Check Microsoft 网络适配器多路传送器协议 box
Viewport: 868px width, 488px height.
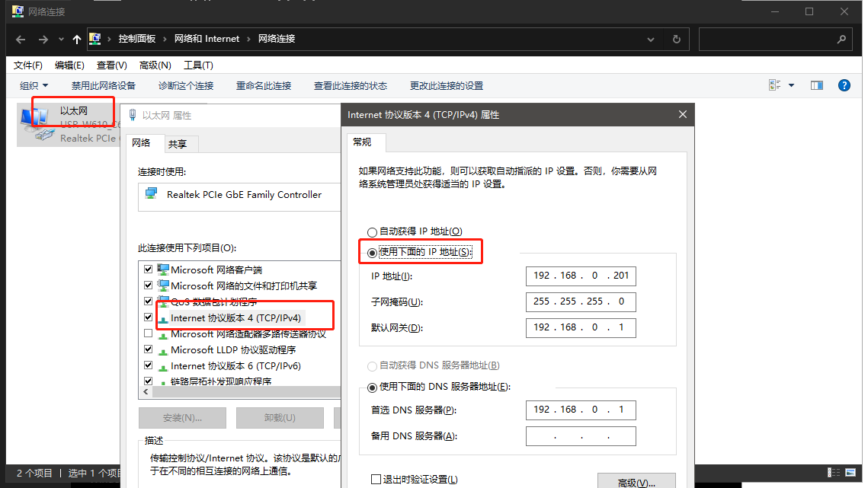point(149,334)
